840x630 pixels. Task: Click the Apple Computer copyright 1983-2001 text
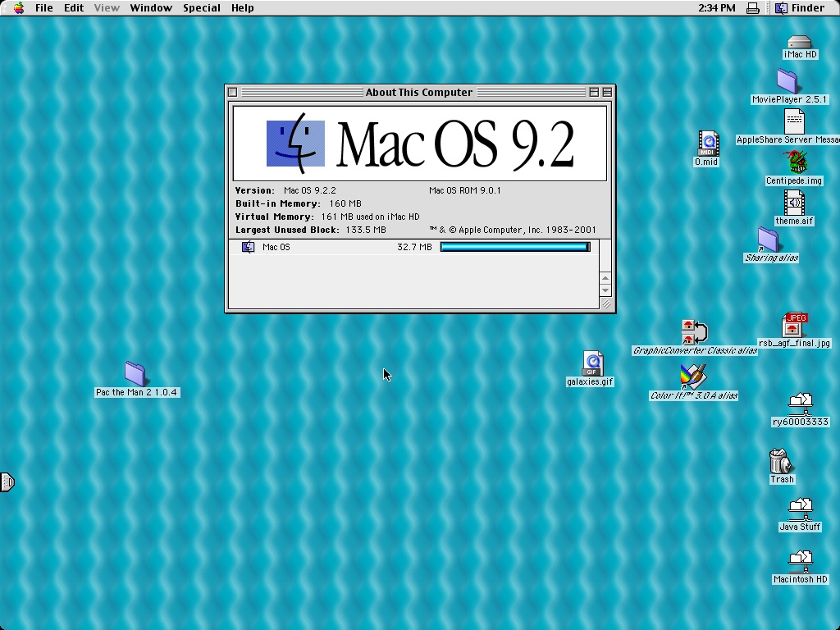[513, 230]
